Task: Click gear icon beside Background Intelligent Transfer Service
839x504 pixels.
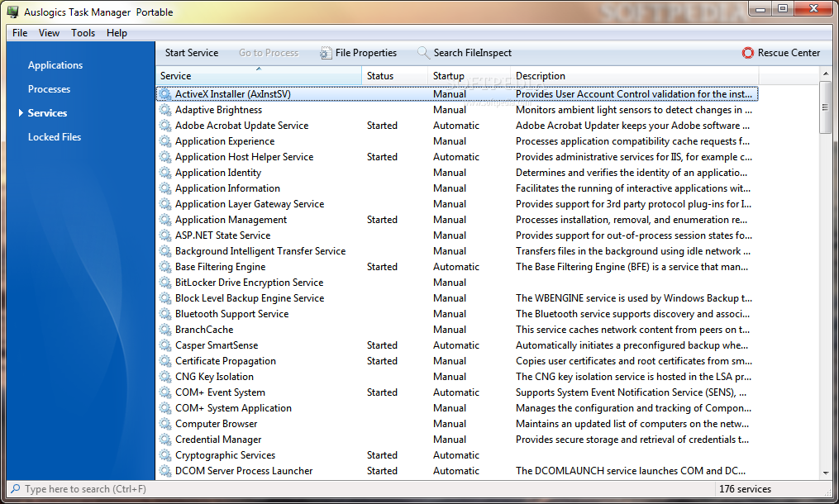Action: coord(165,251)
